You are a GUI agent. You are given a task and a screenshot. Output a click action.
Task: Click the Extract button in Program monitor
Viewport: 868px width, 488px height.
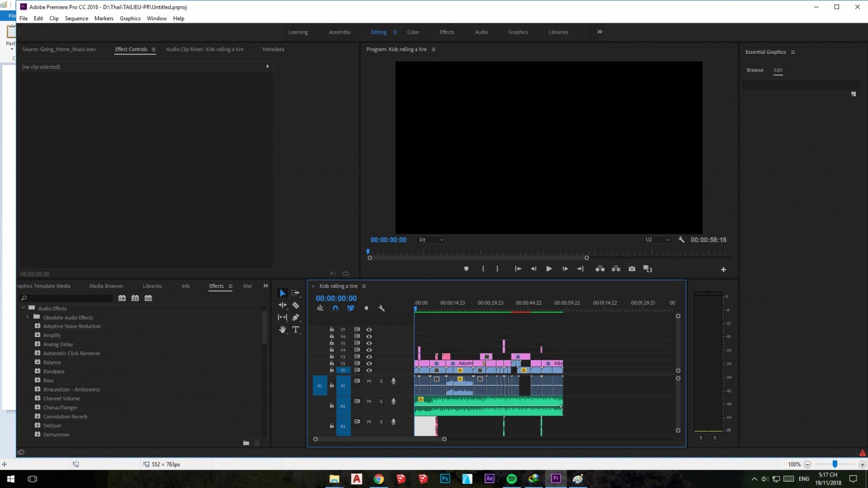click(616, 269)
